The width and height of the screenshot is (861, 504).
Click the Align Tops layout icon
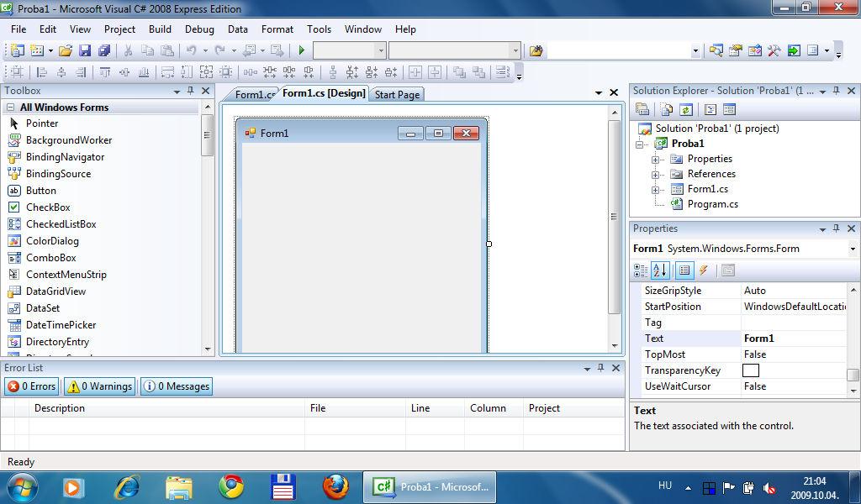[x=105, y=72]
